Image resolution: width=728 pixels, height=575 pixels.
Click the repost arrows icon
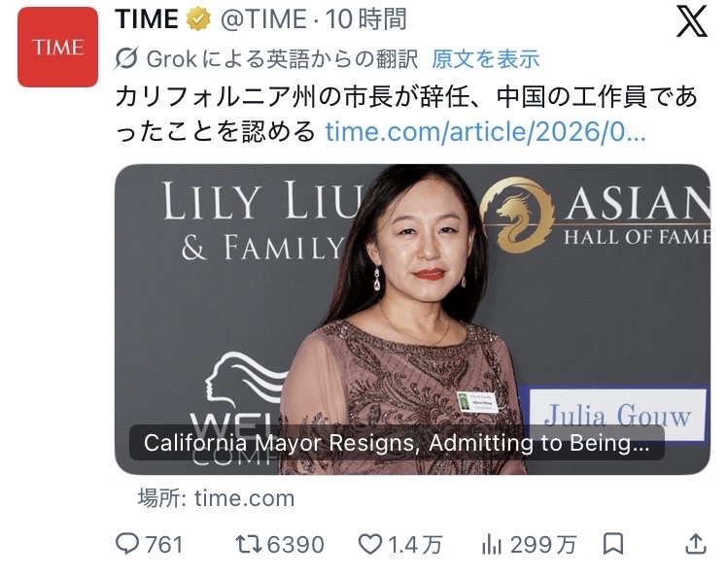250,544
